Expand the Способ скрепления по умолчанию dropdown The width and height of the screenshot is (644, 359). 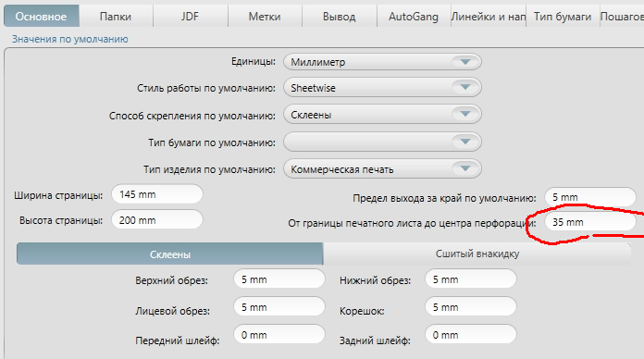[x=382, y=115]
